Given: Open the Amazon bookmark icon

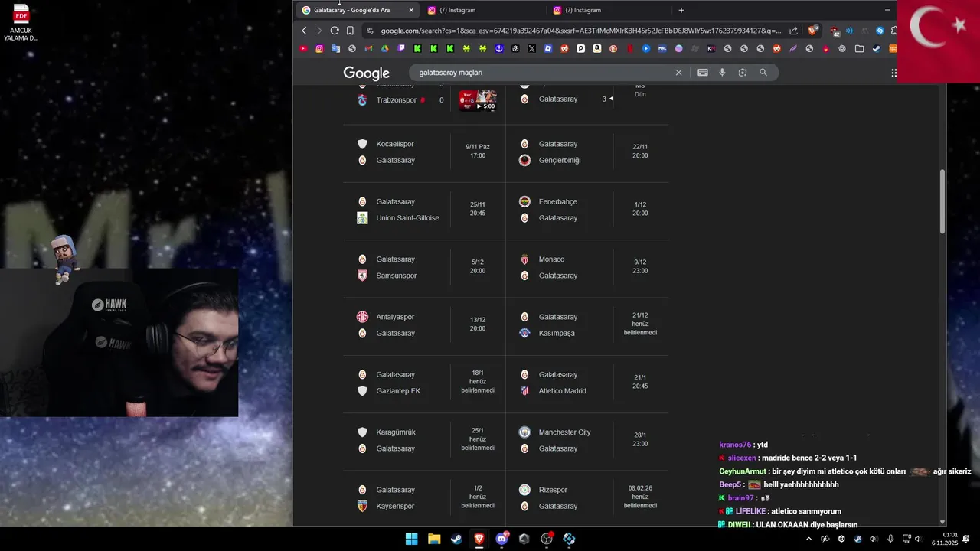Looking at the screenshot, I should point(597,48).
